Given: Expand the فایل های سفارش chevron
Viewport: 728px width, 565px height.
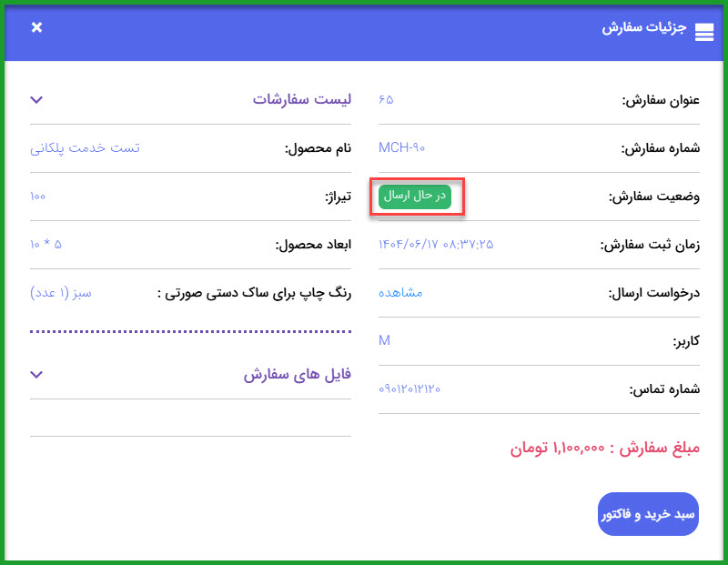Looking at the screenshot, I should [37, 374].
